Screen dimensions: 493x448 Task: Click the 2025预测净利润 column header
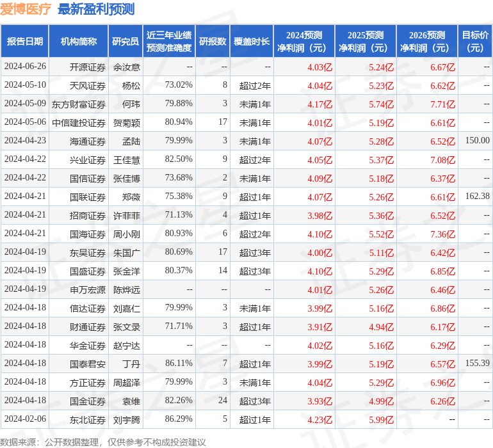click(x=366, y=41)
